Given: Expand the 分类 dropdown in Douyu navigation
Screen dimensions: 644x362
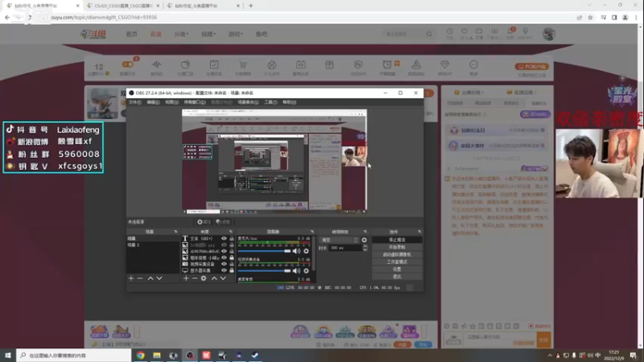Looking at the screenshot, I should click(x=181, y=34).
